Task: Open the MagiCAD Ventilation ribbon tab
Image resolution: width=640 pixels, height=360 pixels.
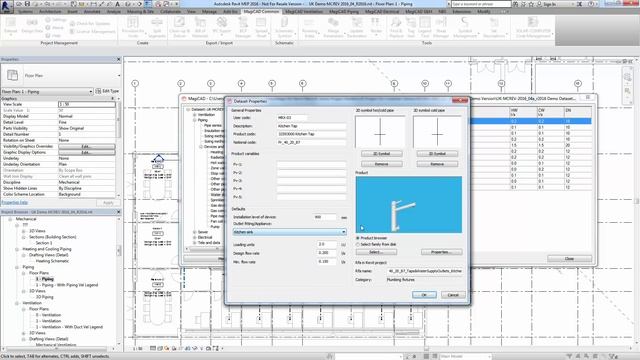Action: click(x=304, y=12)
